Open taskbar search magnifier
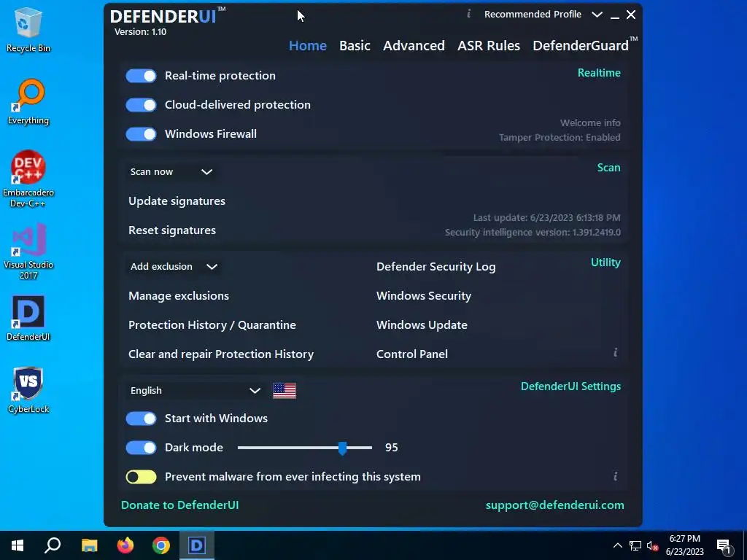747x560 pixels. (x=53, y=545)
